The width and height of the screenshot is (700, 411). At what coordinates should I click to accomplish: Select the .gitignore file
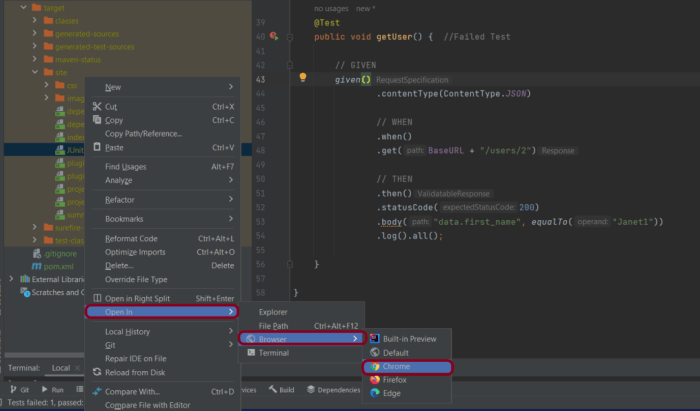55,253
